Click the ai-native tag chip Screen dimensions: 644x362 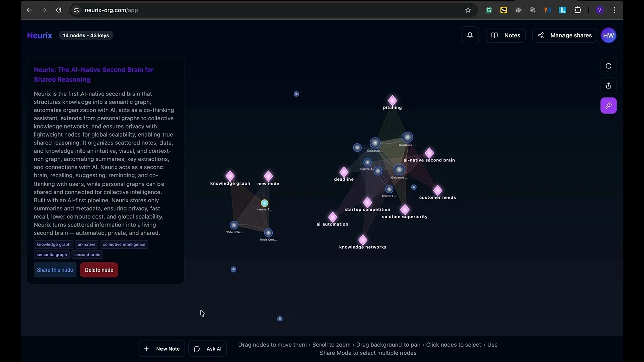[x=87, y=244]
